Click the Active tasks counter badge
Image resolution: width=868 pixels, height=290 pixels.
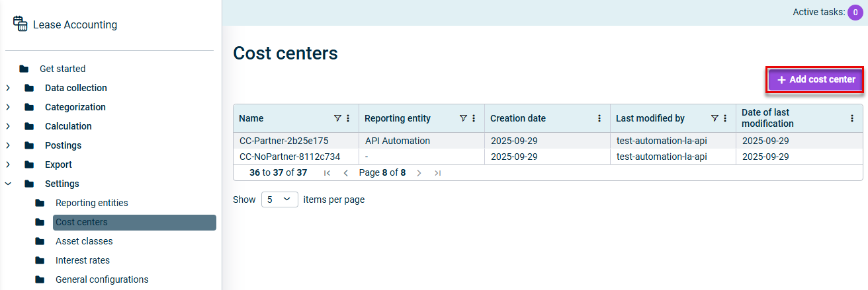(855, 12)
